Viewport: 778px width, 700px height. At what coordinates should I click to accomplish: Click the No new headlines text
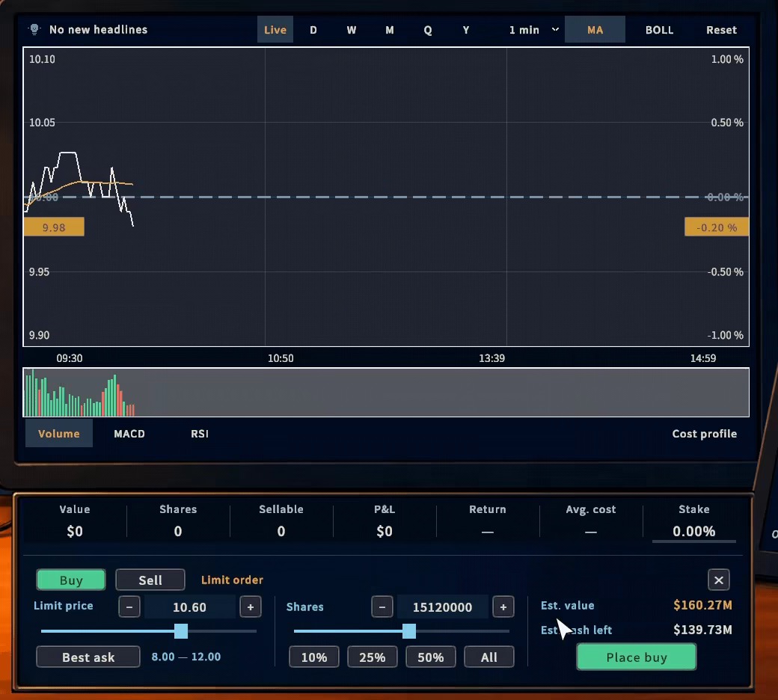[98, 29]
